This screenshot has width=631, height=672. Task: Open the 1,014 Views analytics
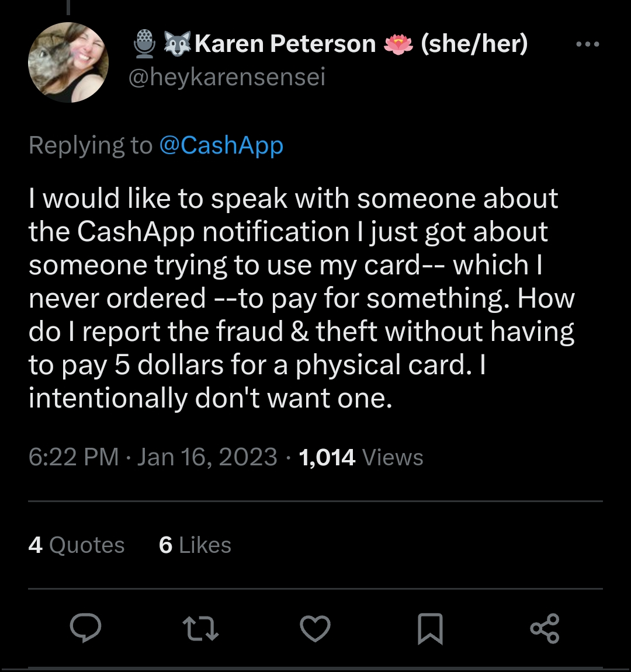pyautogui.click(x=359, y=457)
